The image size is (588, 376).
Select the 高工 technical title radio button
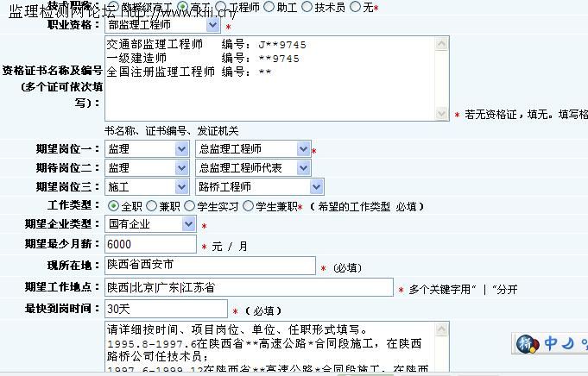pos(182,6)
